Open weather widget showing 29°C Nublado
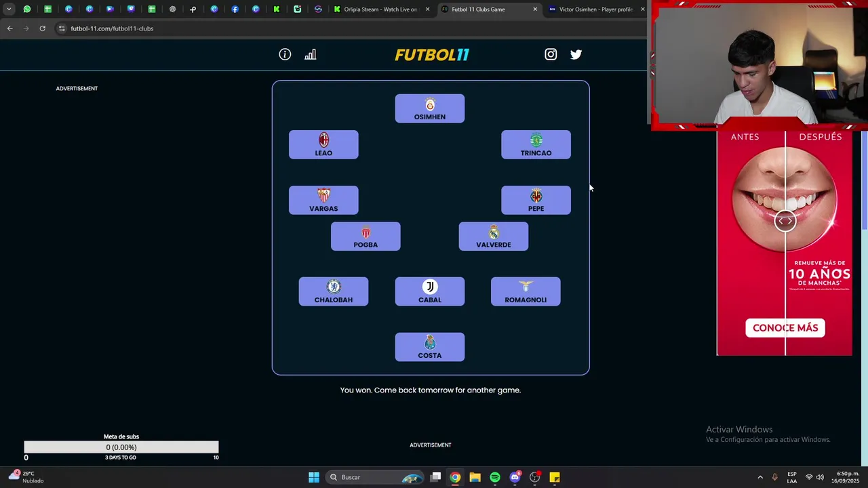The width and height of the screenshot is (868, 488). [27, 477]
